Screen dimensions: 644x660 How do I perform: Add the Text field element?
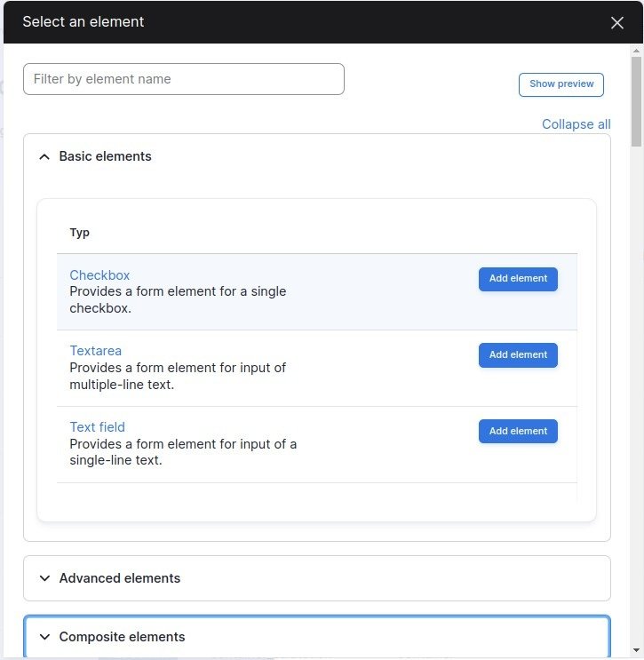518,432
